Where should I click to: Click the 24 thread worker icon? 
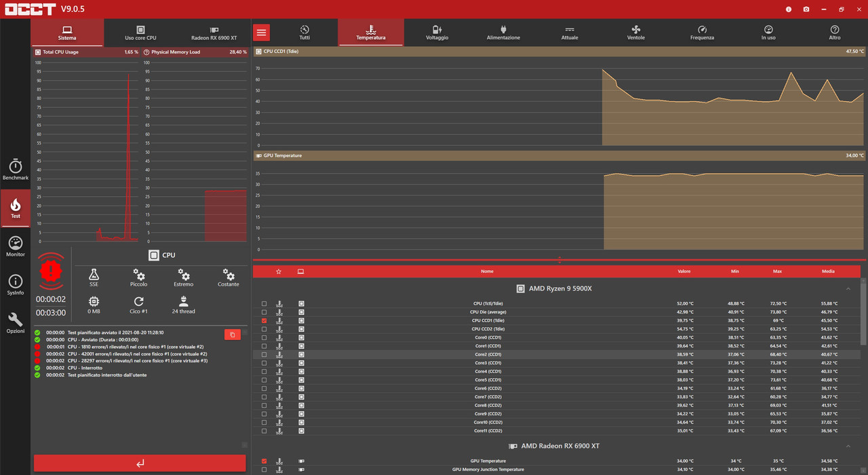click(x=183, y=305)
